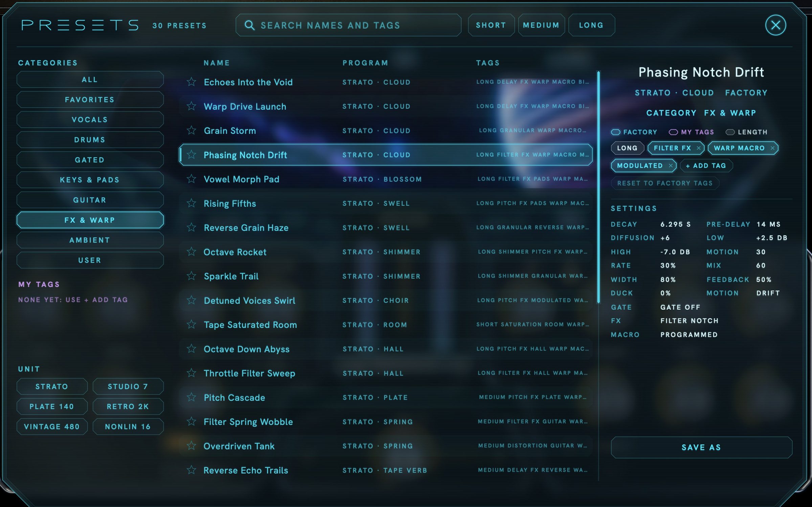Sort presets by the PROGRAM column header

click(x=365, y=63)
